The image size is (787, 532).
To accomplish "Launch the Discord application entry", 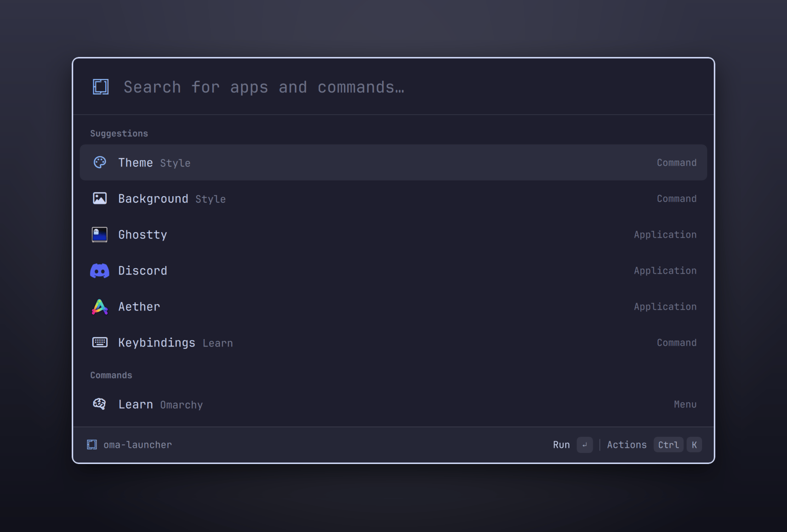I will pyautogui.click(x=393, y=271).
